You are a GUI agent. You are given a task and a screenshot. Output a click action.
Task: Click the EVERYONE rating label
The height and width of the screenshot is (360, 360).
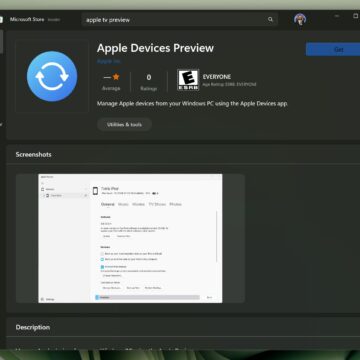point(217,77)
